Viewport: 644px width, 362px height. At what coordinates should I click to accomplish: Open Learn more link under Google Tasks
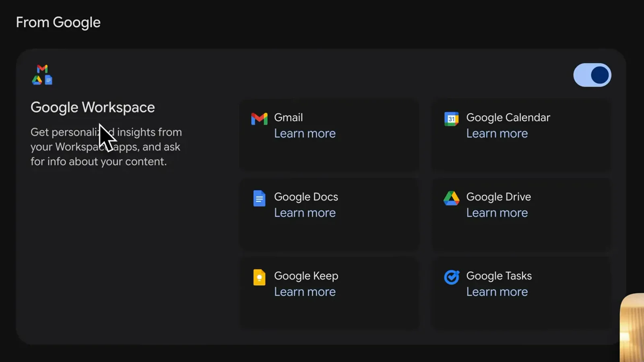[x=497, y=292]
